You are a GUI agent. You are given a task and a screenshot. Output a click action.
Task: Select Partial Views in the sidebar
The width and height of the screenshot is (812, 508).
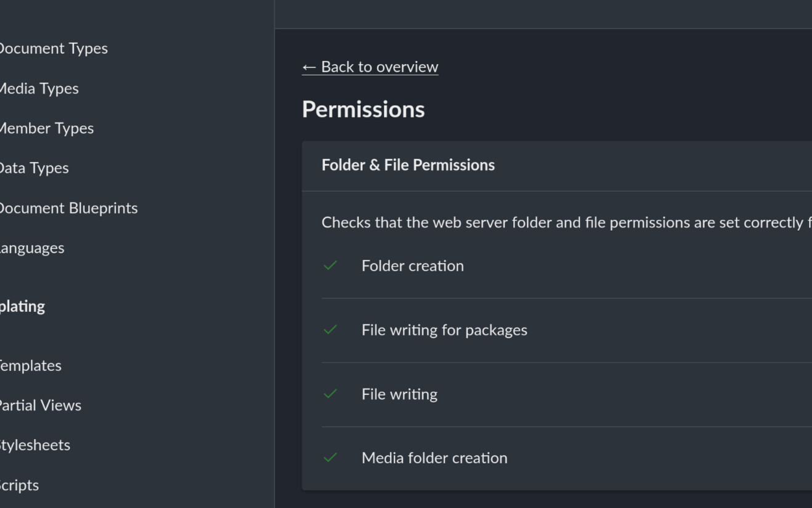click(40, 405)
